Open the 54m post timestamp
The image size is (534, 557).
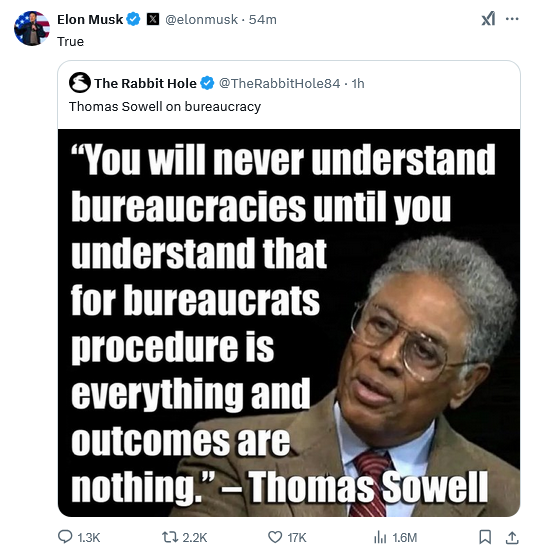point(263,20)
